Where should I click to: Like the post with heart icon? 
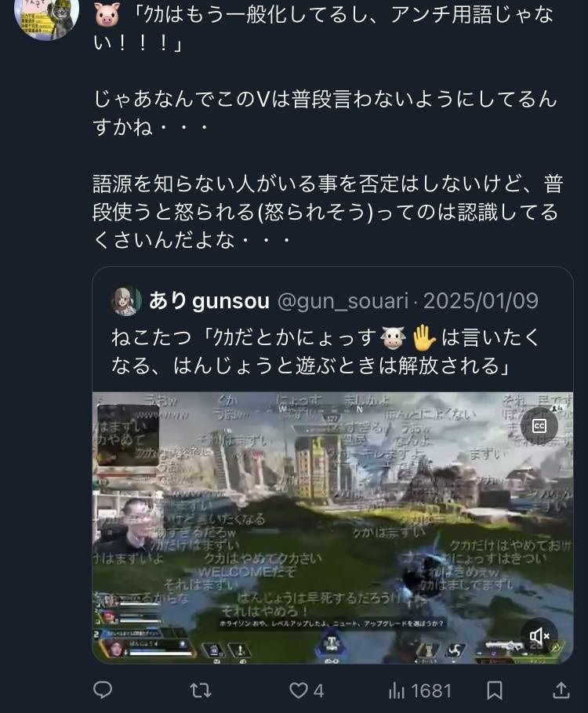point(298,691)
